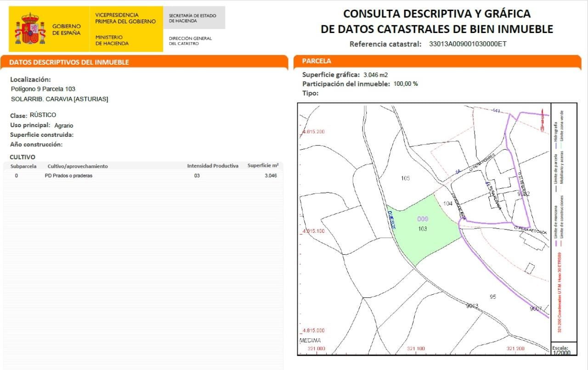Select parcel 95 on the map
588x370 pixels.
[x=493, y=297]
